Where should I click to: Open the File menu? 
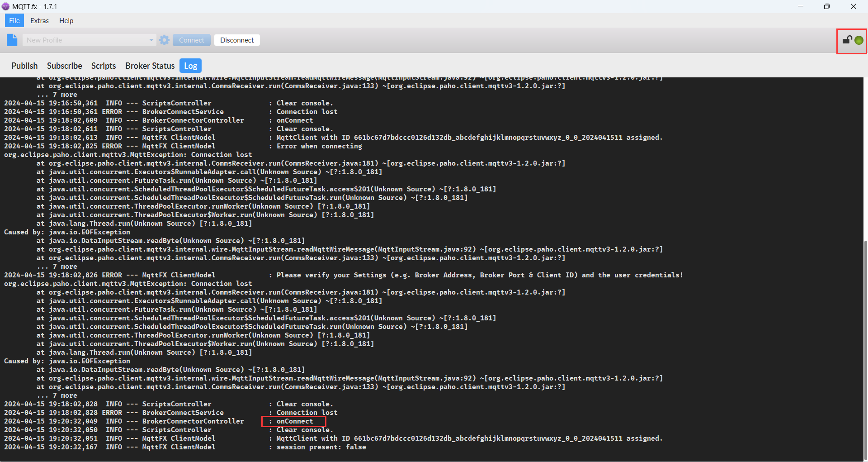pos(14,20)
